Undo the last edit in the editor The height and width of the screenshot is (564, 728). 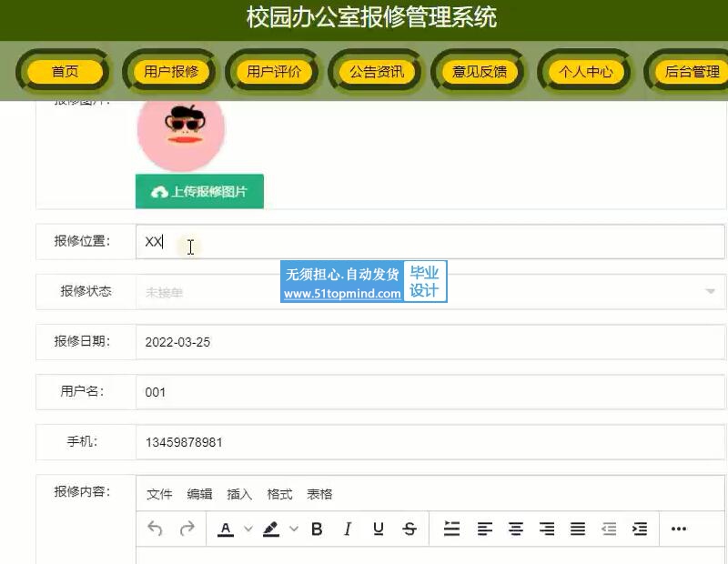pyautogui.click(x=155, y=529)
